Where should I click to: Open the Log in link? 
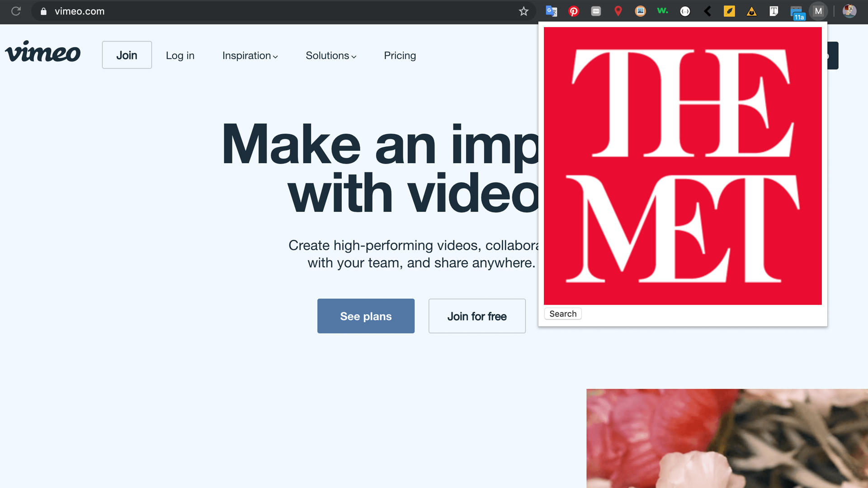[x=180, y=56]
